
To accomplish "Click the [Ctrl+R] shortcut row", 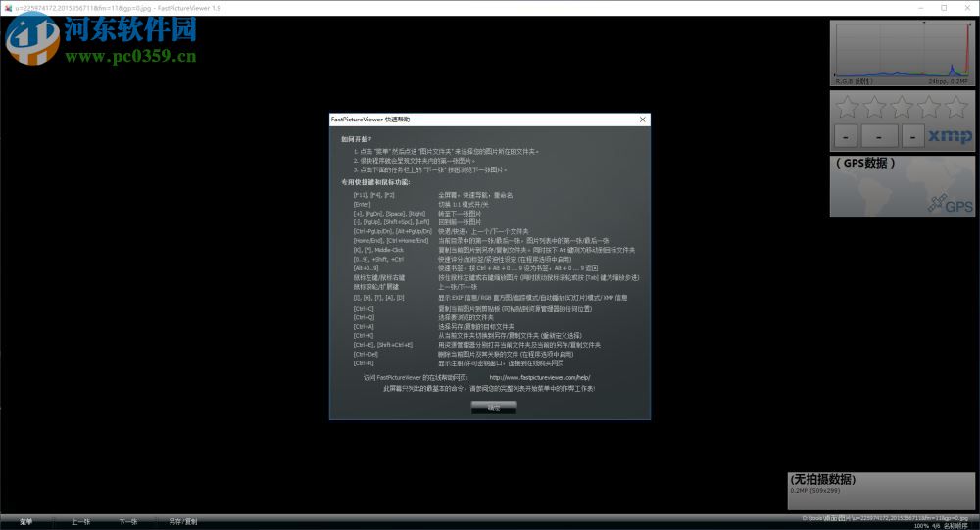I will [458, 363].
